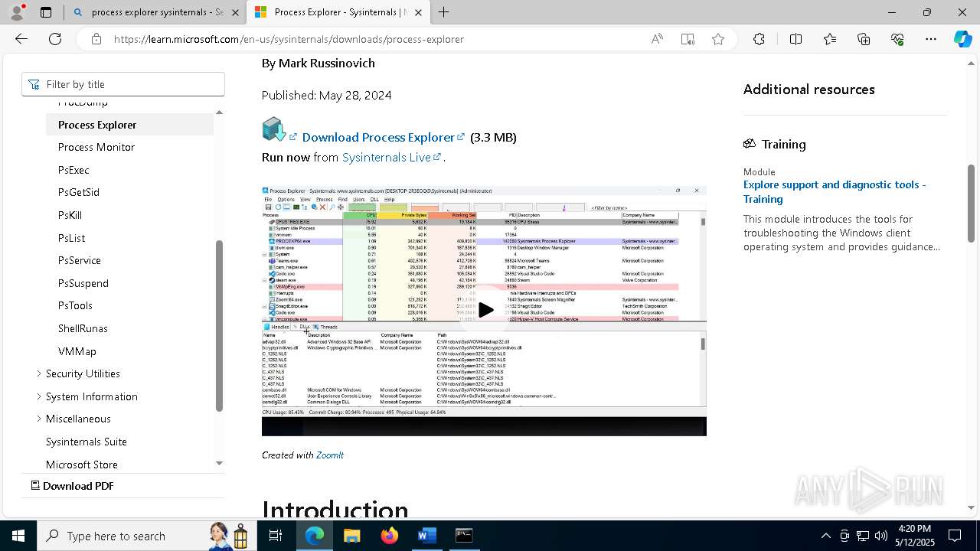Expand the Miscellaneous section
Image resolution: width=980 pixels, height=551 pixels.
click(39, 419)
